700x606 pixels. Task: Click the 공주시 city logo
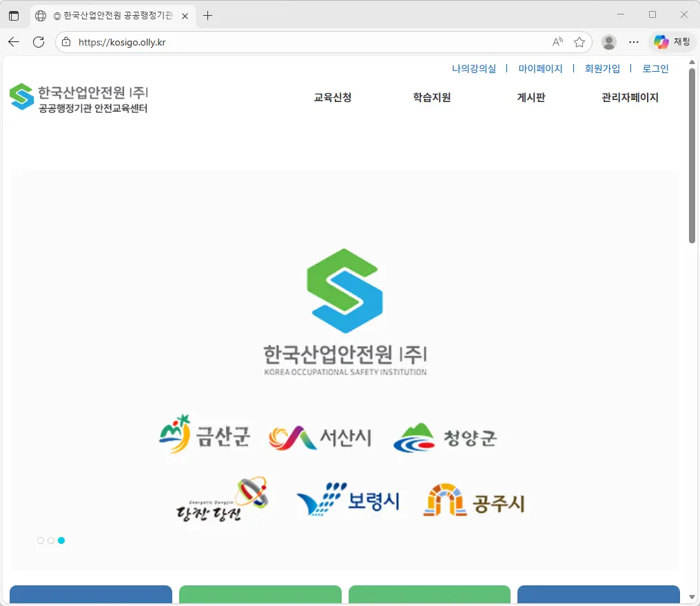473,498
